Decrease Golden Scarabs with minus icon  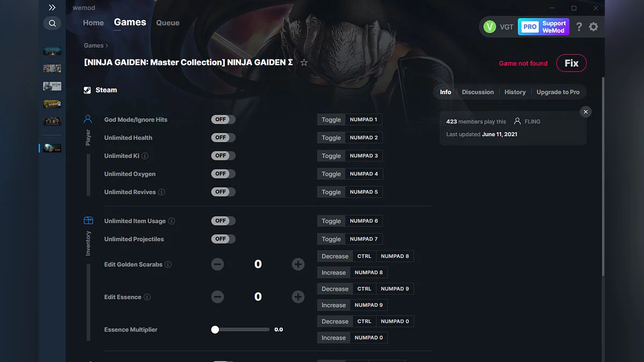[217, 264]
